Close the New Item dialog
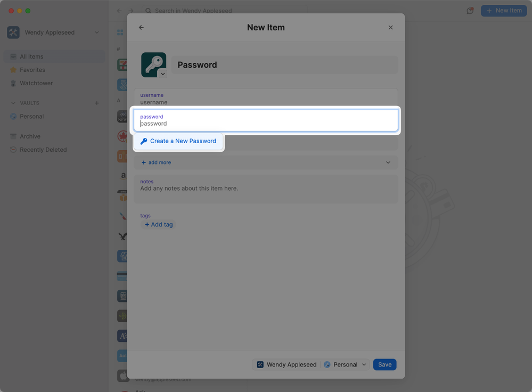This screenshot has width=532, height=392. (x=390, y=28)
